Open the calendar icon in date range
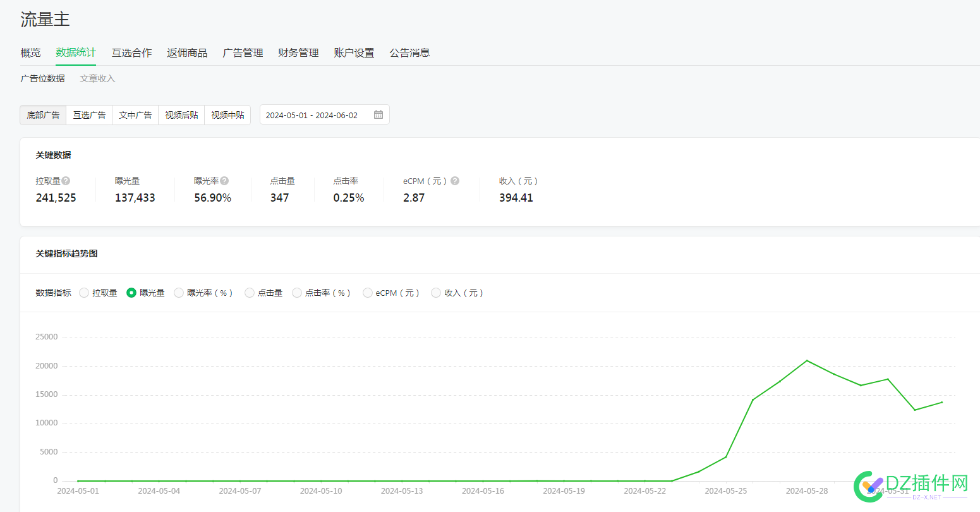Screen dimensions: 980x512 point(378,114)
